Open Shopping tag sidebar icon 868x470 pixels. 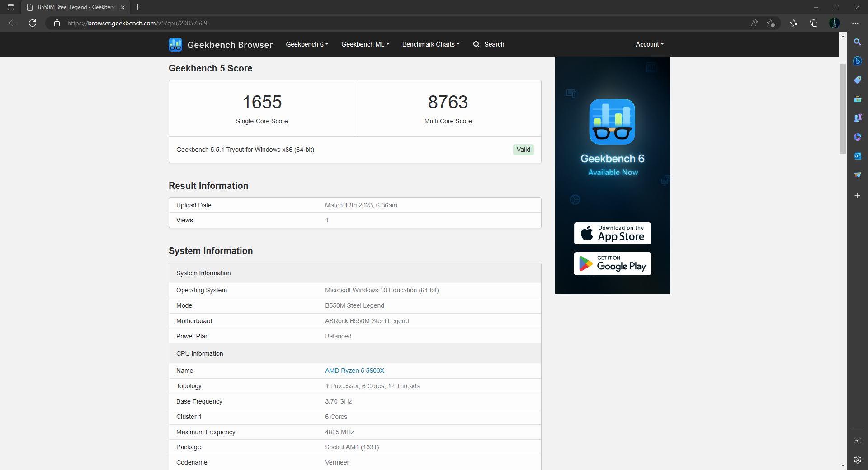pos(857,80)
